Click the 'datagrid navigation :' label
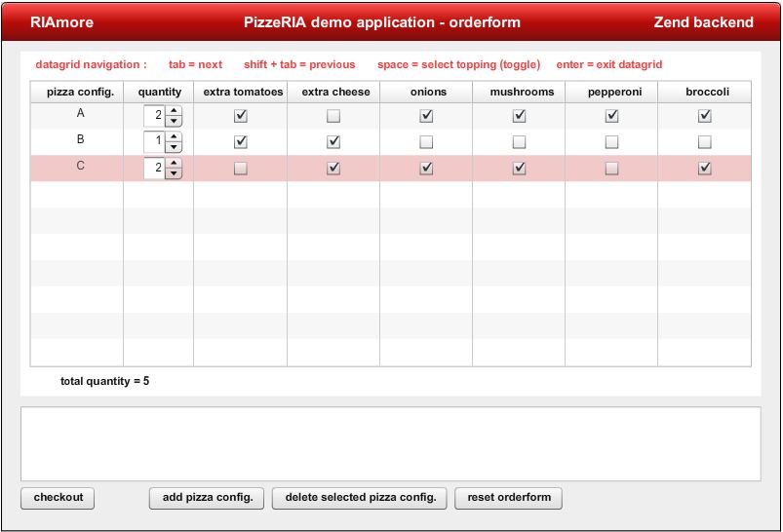Viewport: 783px width, 532px height. pos(92,64)
